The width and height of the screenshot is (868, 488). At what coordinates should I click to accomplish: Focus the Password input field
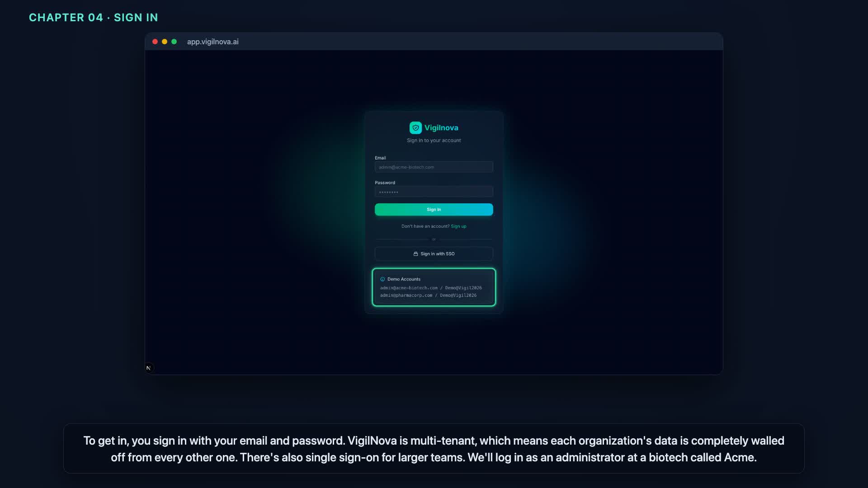[x=434, y=192]
